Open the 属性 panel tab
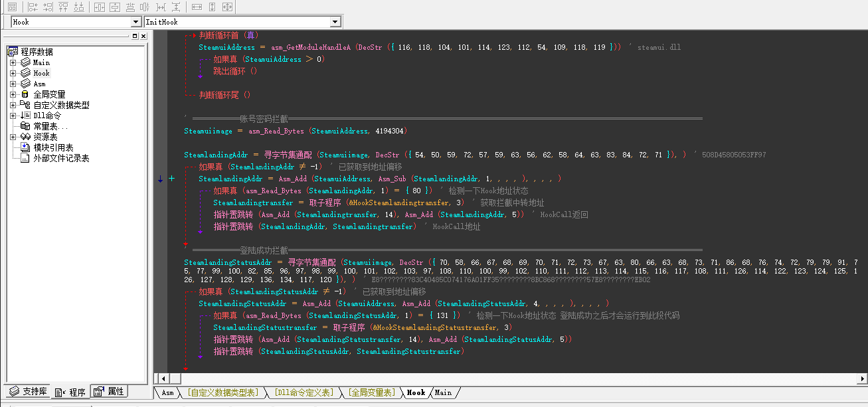Viewport: 868px width, 407px height. (x=110, y=392)
